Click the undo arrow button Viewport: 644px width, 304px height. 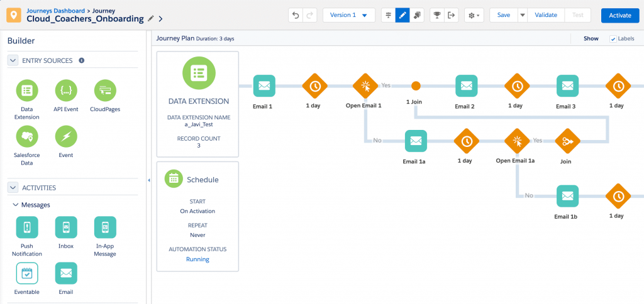296,15
